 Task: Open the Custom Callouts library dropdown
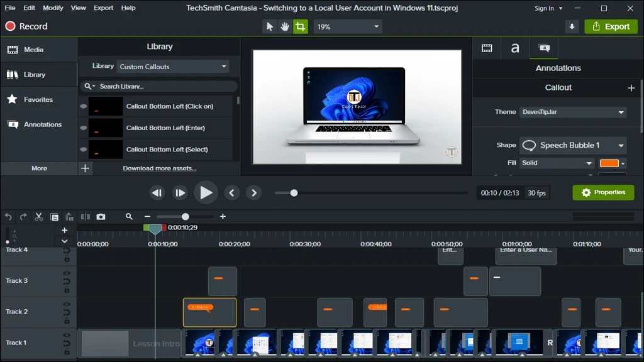pyautogui.click(x=173, y=67)
